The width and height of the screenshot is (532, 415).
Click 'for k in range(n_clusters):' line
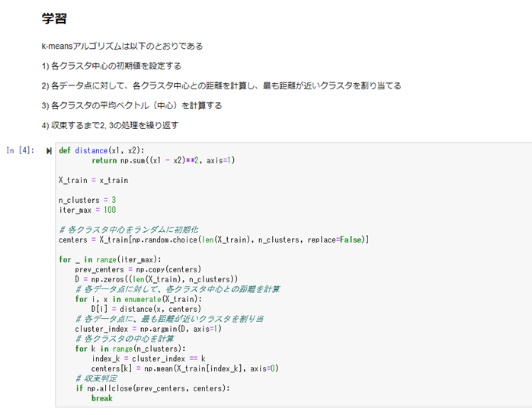click(130, 349)
